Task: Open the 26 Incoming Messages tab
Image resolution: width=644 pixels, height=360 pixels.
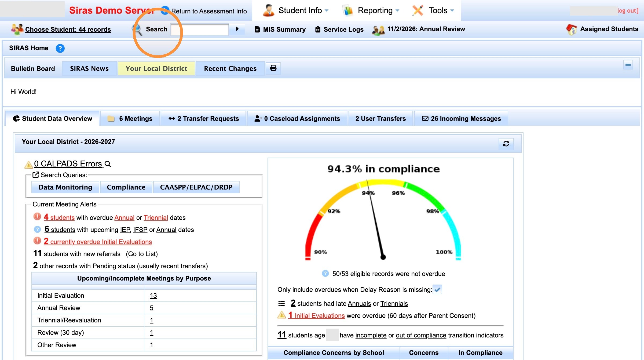Action: pos(461,118)
